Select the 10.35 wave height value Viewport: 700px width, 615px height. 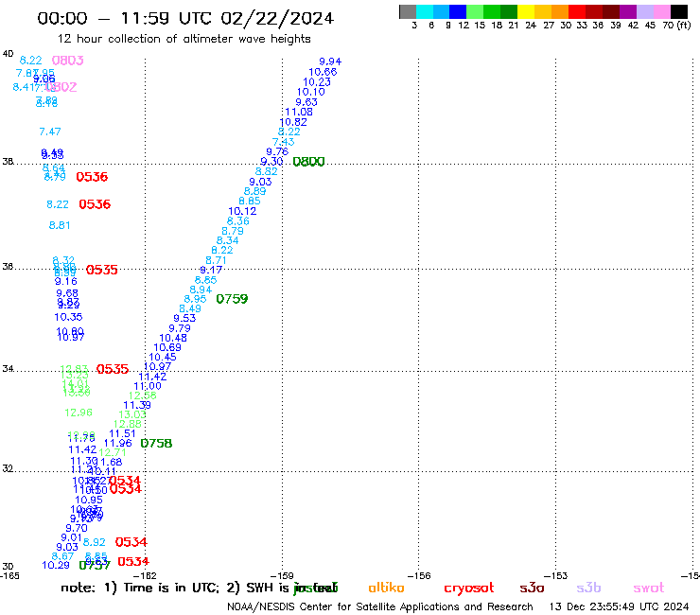click(68, 317)
